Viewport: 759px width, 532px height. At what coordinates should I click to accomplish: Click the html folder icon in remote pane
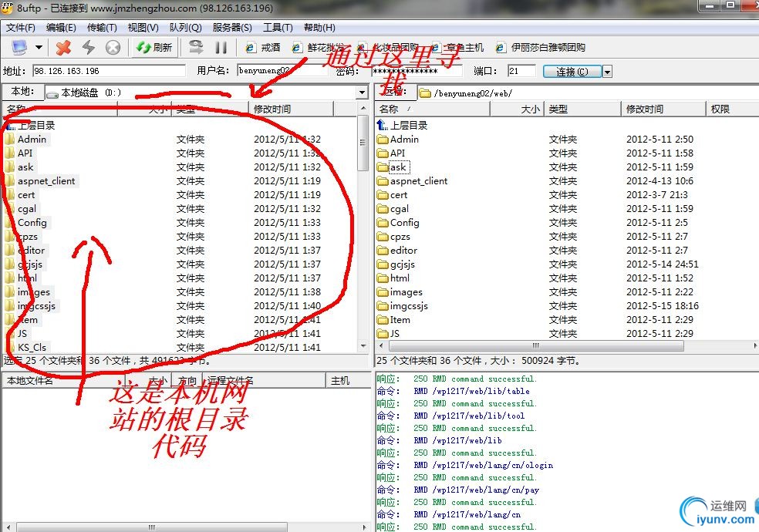click(383, 278)
